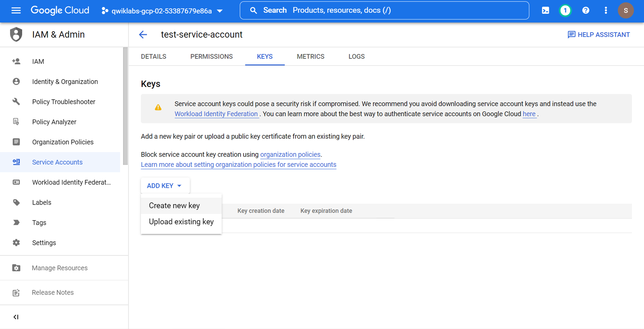Click the Settings gear icon
644x329 pixels.
point(16,243)
